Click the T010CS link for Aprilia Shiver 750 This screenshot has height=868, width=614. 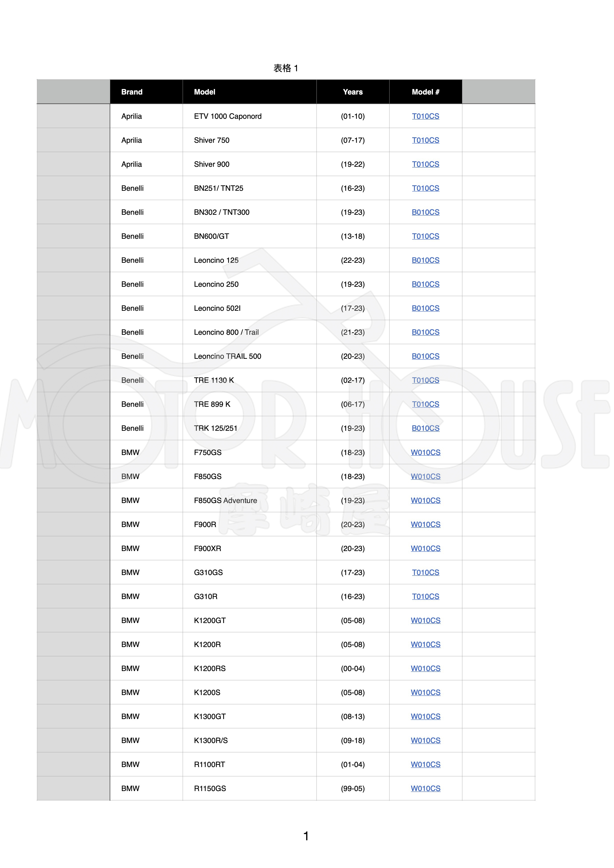(425, 140)
